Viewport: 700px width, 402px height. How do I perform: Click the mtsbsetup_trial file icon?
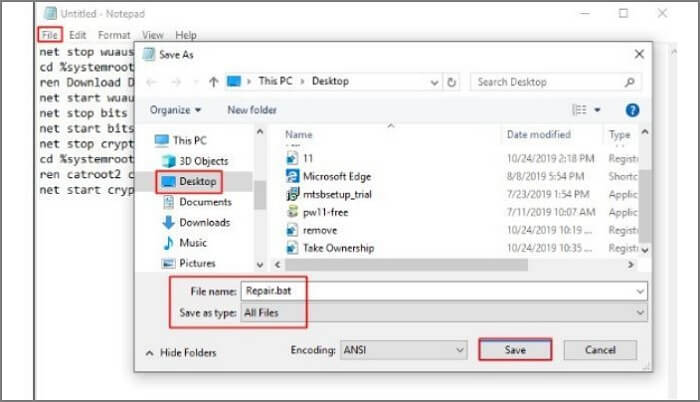click(x=292, y=194)
